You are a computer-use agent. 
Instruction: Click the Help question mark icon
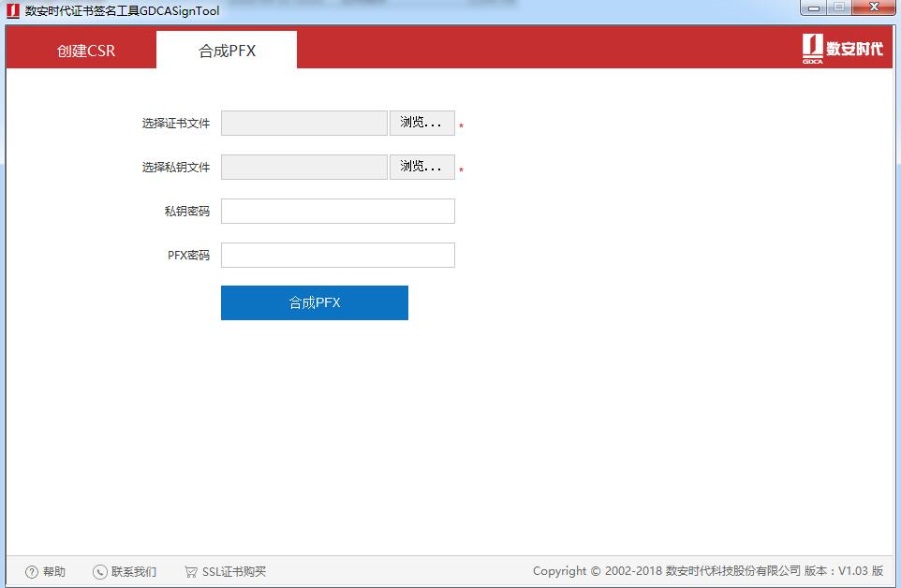click(34, 571)
